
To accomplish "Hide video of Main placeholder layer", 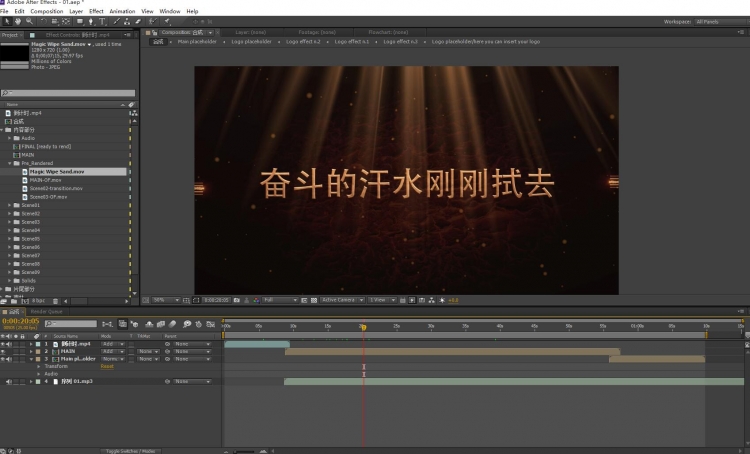I will (x=2, y=359).
